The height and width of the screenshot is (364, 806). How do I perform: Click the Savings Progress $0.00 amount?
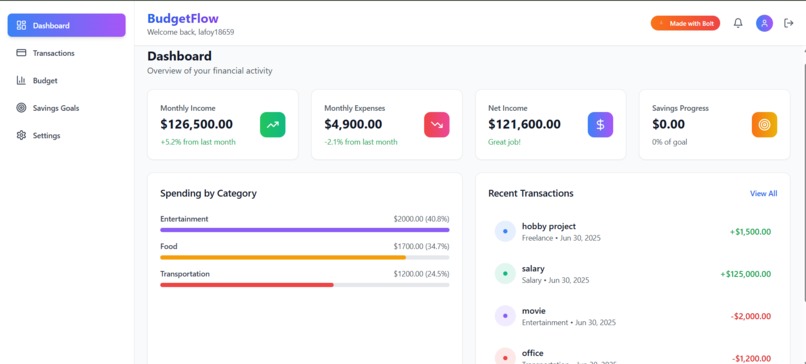coord(668,124)
